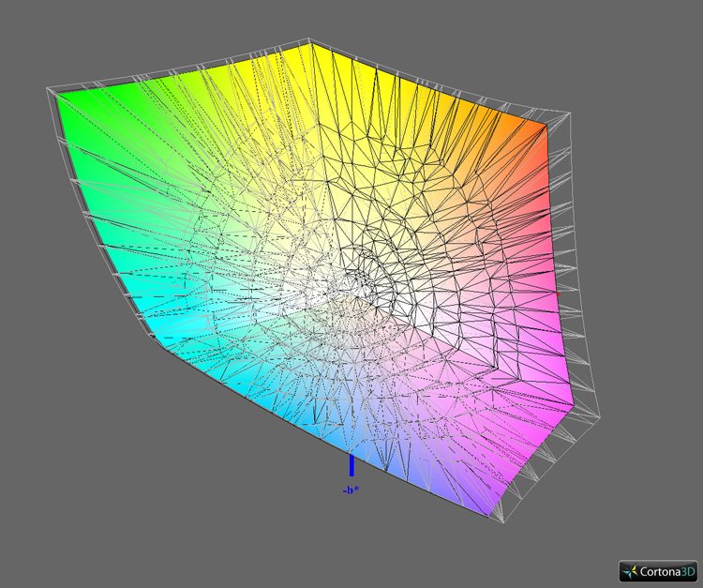
Task: Click the wireframe's upper-left outer vertex
Action: [47, 90]
